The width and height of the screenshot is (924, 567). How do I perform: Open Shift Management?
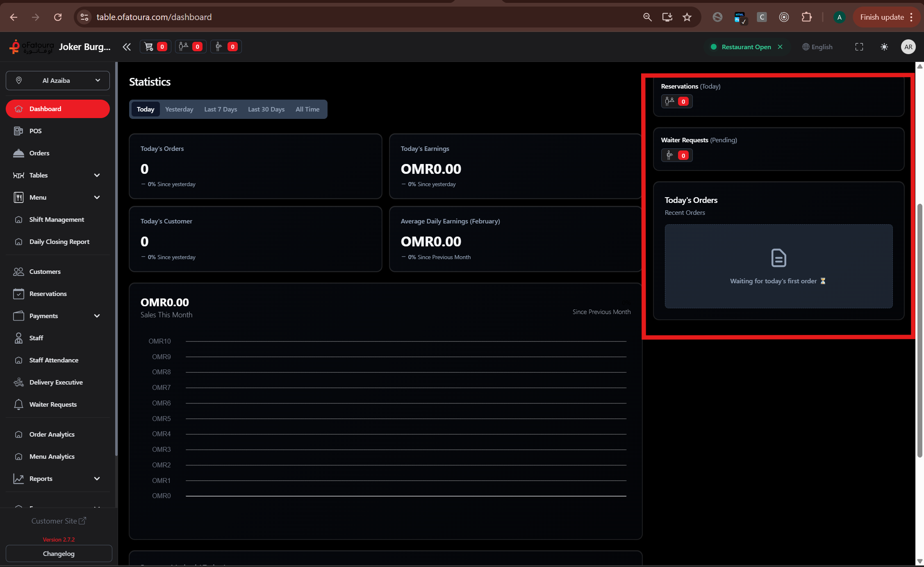(x=56, y=219)
